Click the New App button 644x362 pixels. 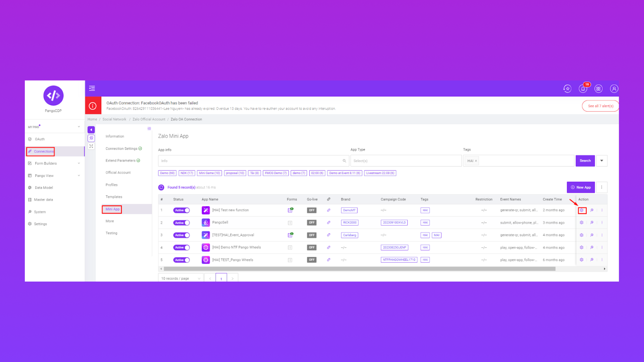581,187
